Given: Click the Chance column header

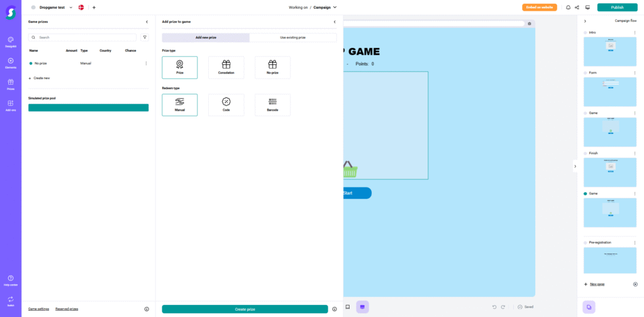Looking at the screenshot, I should click(x=131, y=50).
